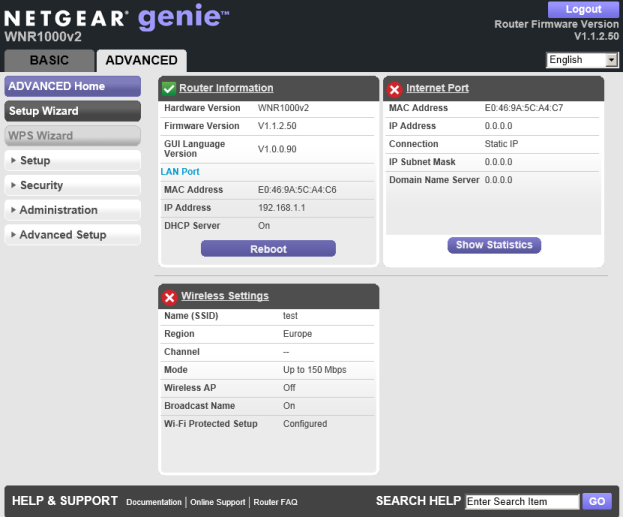Open ADVANCED Home in sidebar
The image size is (623, 517).
72,86
